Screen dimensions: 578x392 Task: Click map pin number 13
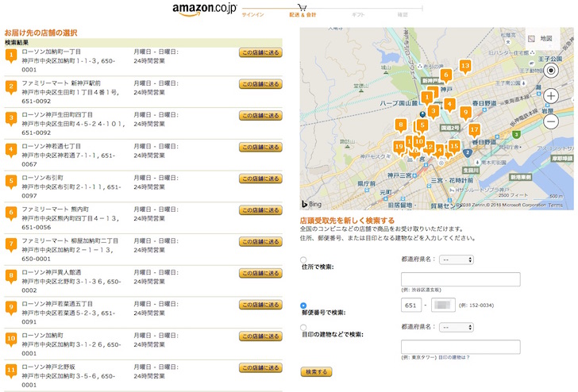click(465, 67)
